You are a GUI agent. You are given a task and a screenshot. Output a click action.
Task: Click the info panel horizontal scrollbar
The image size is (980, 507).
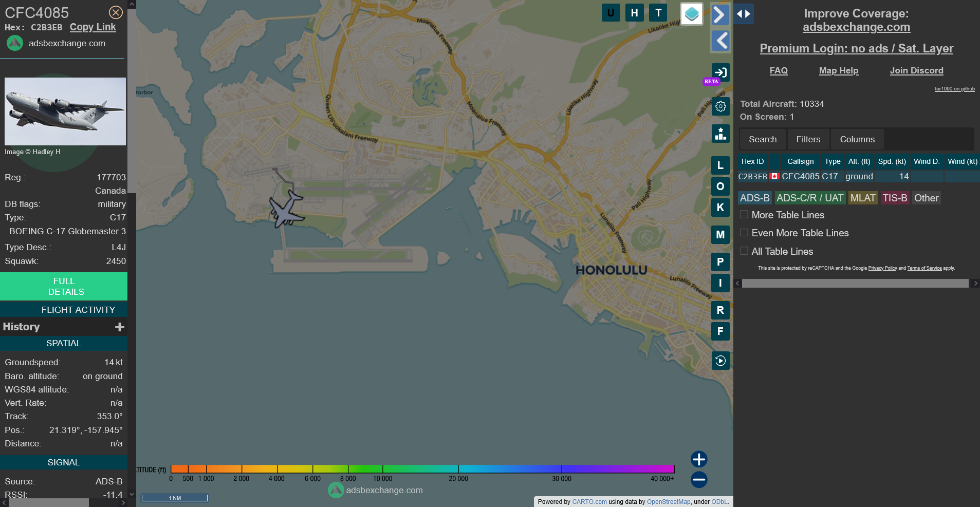(49, 503)
